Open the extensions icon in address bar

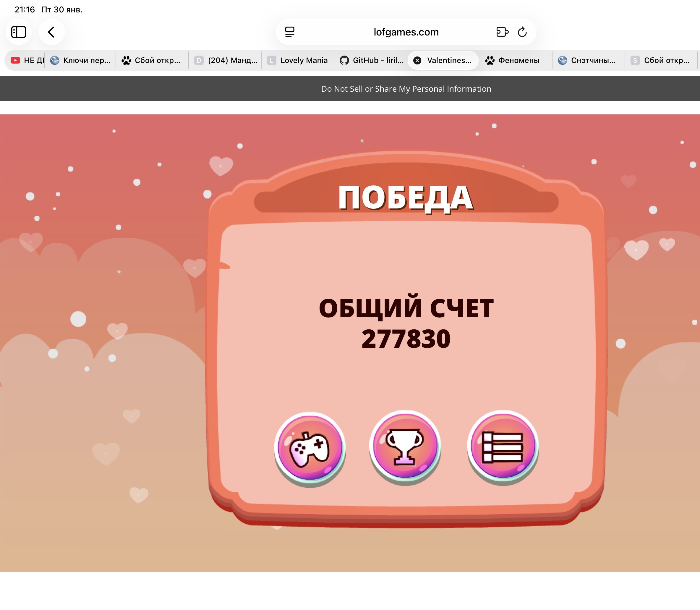click(x=502, y=32)
